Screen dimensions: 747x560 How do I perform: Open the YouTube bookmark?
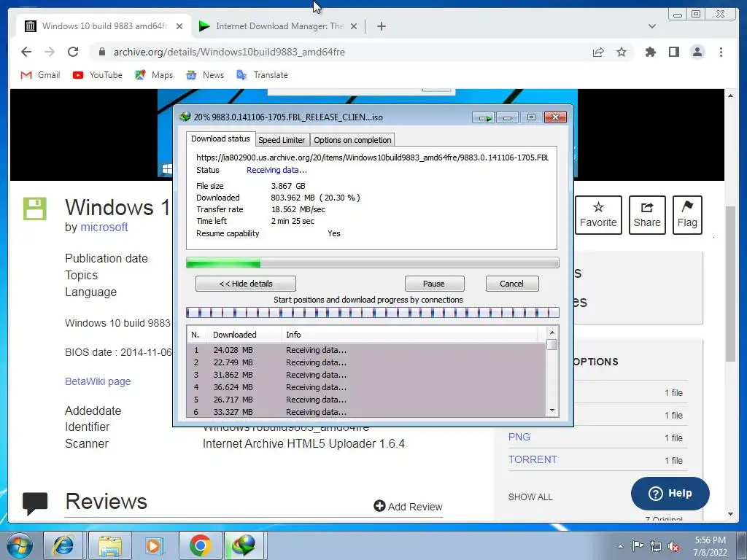[98, 75]
